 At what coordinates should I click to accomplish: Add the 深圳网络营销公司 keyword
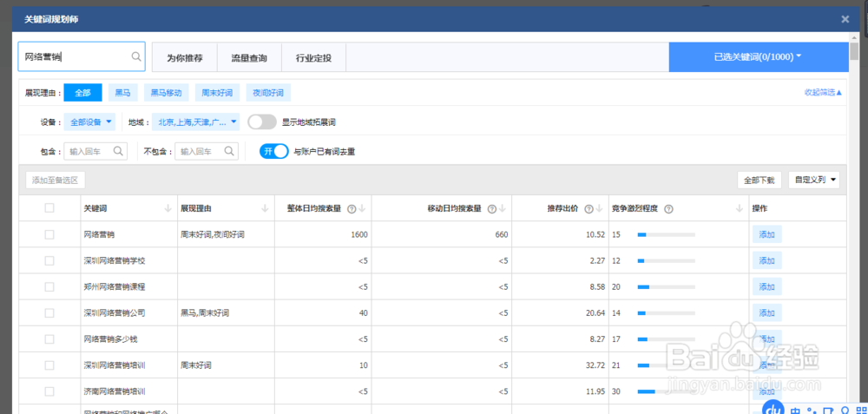(766, 312)
